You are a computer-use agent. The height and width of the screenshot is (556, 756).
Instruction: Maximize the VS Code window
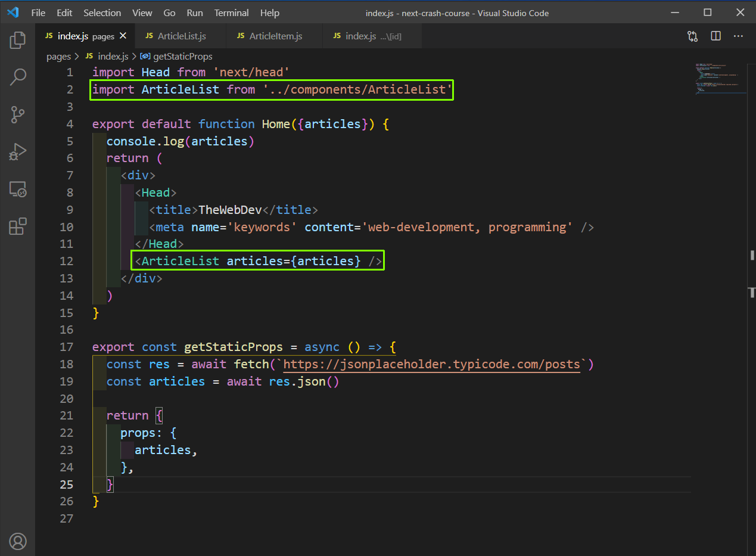[x=707, y=13]
